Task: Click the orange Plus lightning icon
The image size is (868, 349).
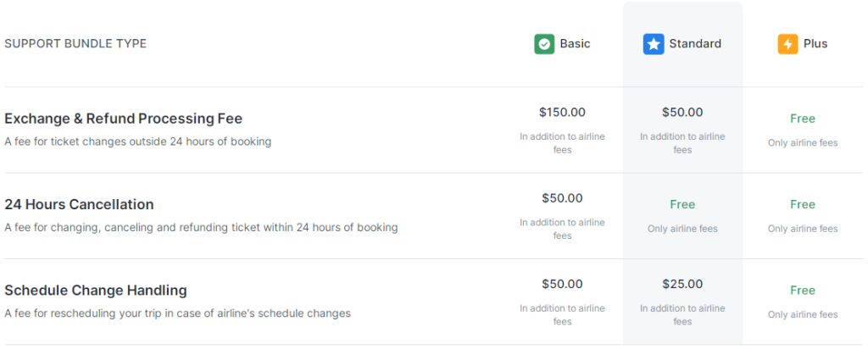Action: coord(787,44)
